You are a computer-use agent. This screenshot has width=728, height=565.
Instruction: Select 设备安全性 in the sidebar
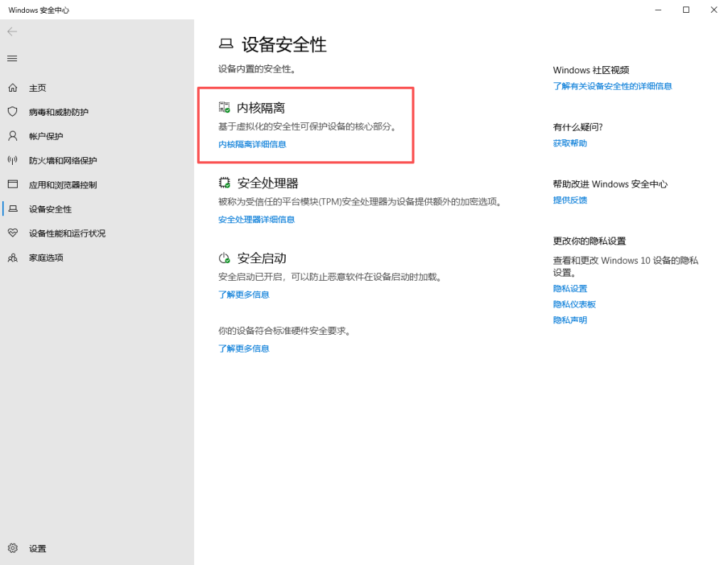(50, 209)
